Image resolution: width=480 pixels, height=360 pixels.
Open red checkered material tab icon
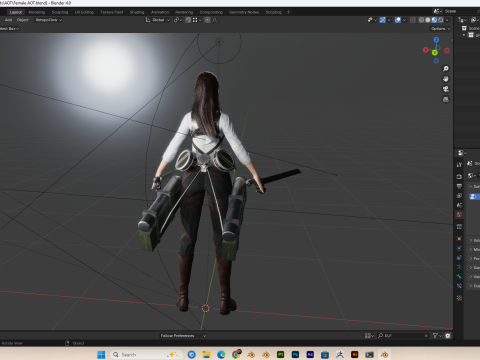pos(459,298)
